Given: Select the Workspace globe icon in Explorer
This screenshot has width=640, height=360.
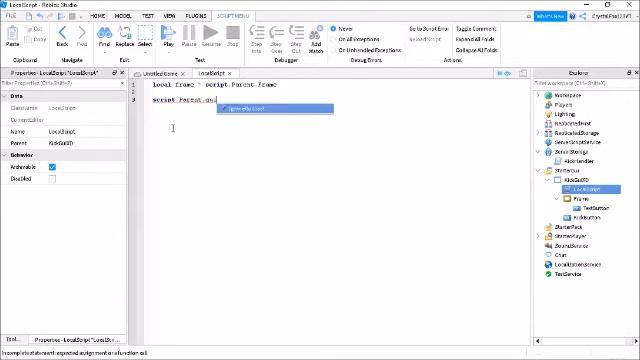Looking at the screenshot, I should pos(548,95).
